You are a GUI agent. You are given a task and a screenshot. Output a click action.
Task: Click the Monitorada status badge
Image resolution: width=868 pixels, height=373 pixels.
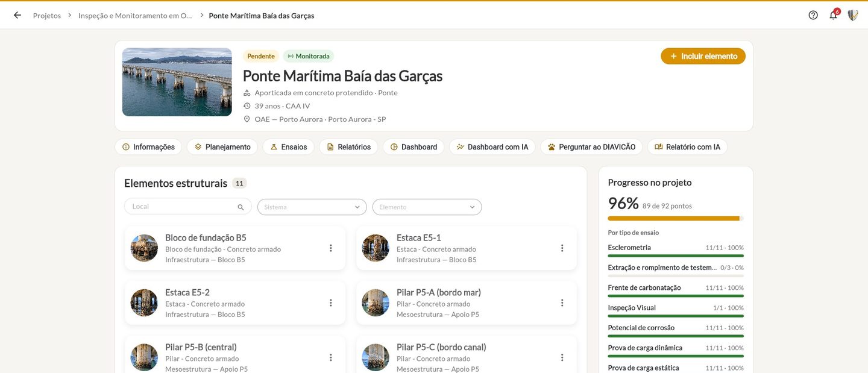(x=308, y=56)
